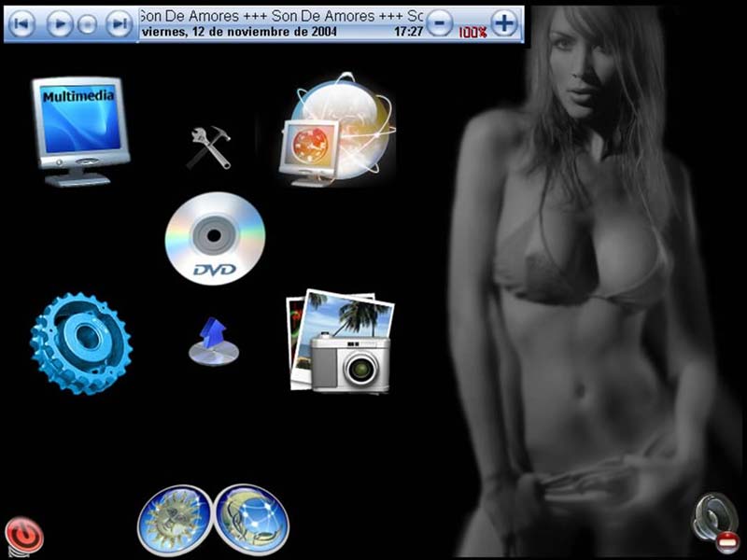Open the DVD disc icon

click(x=215, y=238)
